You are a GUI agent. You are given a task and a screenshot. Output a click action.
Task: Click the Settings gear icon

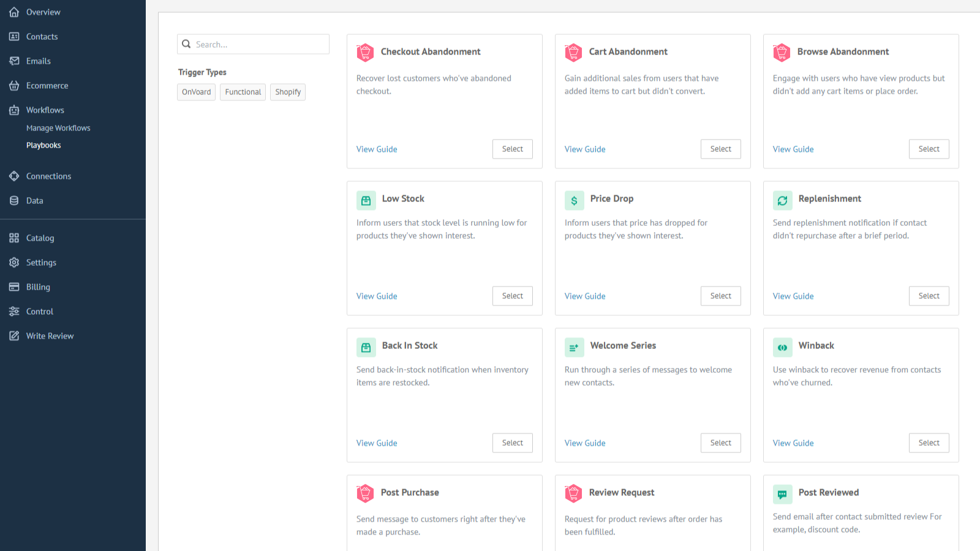[x=14, y=263]
